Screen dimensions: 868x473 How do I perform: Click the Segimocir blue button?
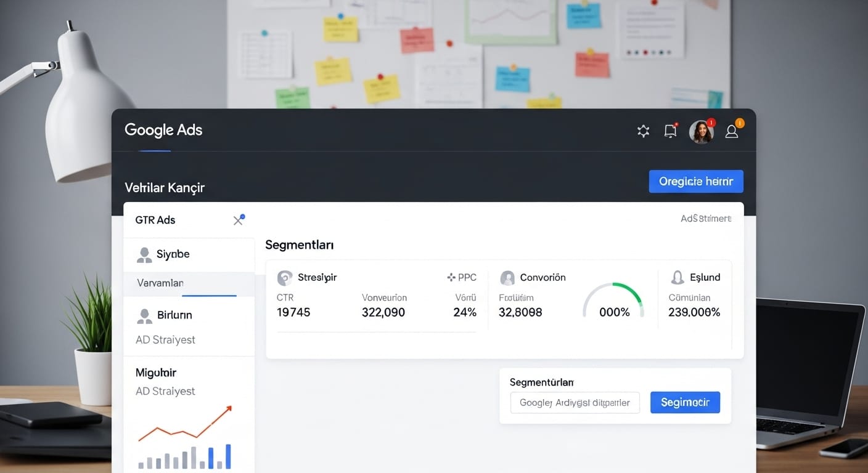685,402
